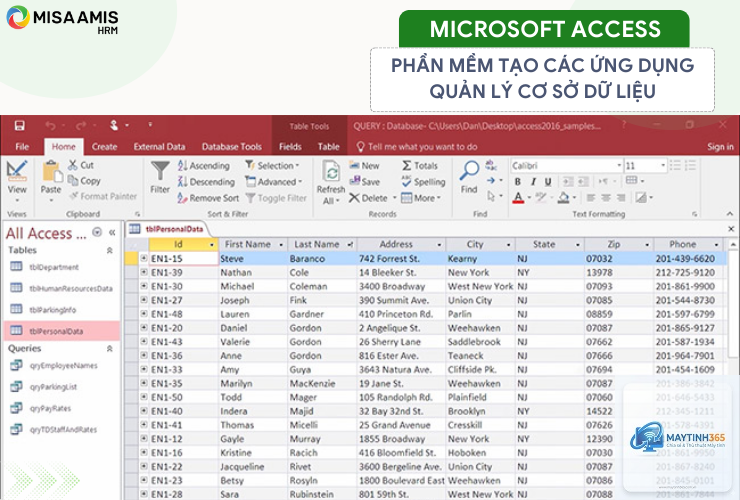Click the numbered list icon
Screen dimensions: 740x500
tap(690, 166)
